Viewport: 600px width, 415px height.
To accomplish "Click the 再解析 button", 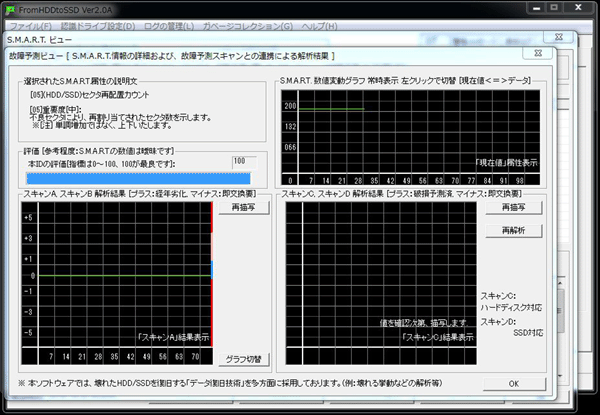I will 514,231.
